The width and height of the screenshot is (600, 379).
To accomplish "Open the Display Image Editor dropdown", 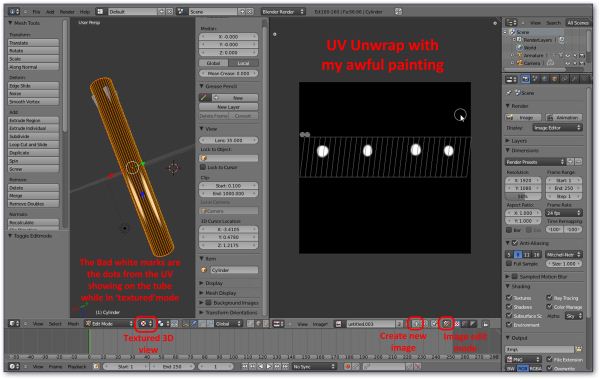I will [x=557, y=127].
